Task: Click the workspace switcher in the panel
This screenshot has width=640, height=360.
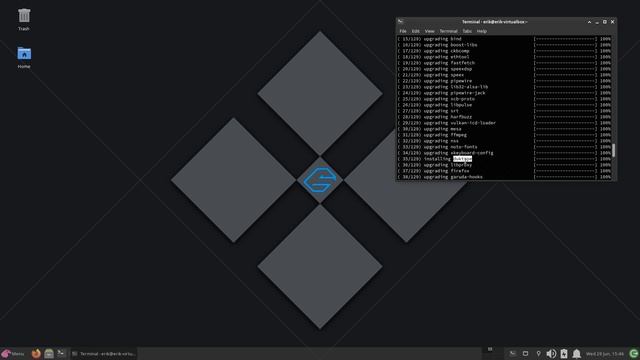Action: click(490, 349)
